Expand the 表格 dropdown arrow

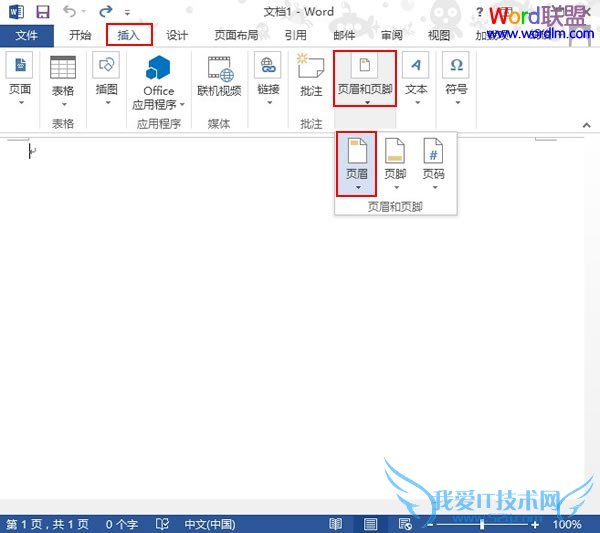64,104
